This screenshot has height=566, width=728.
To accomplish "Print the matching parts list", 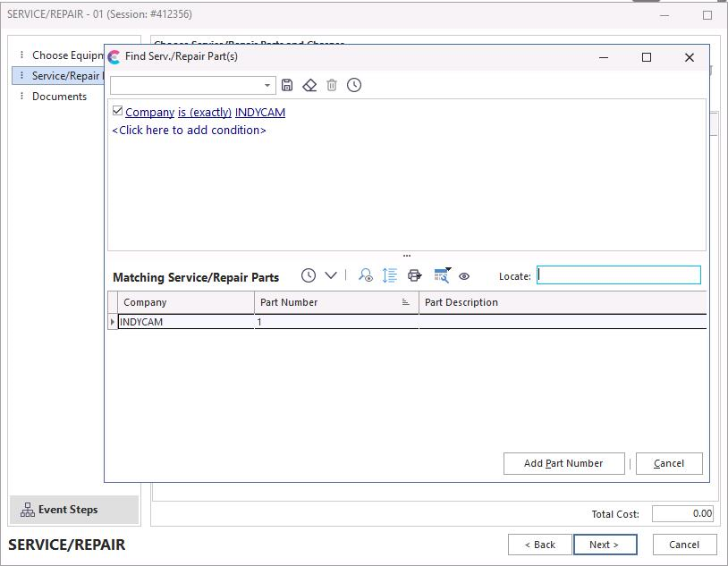I will tap(414, 275).
